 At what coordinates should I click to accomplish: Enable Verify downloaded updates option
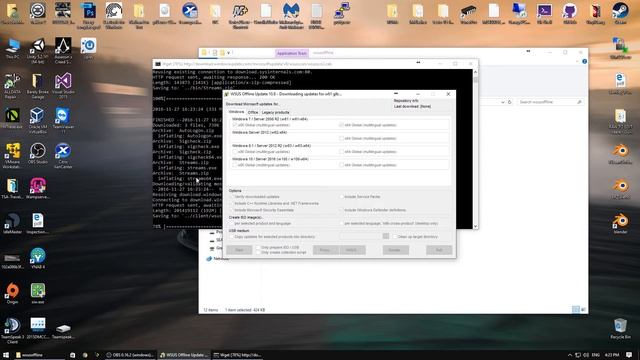coord(231,197)
